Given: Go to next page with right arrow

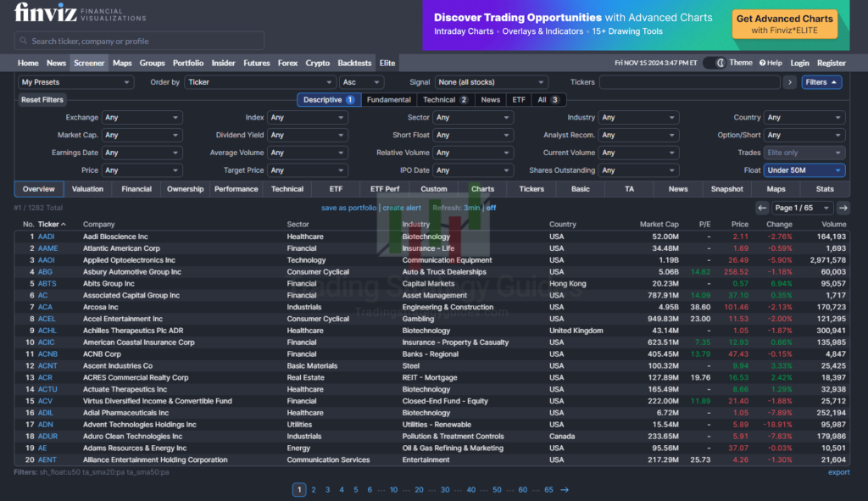Looking at the screenshot, I should 843,208.
